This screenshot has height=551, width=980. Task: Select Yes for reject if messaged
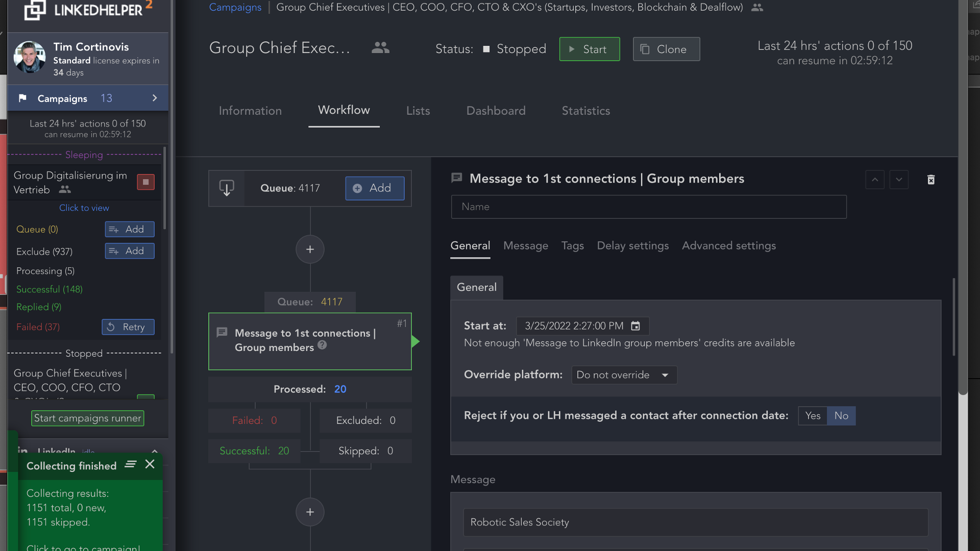[x=813, y=416]
